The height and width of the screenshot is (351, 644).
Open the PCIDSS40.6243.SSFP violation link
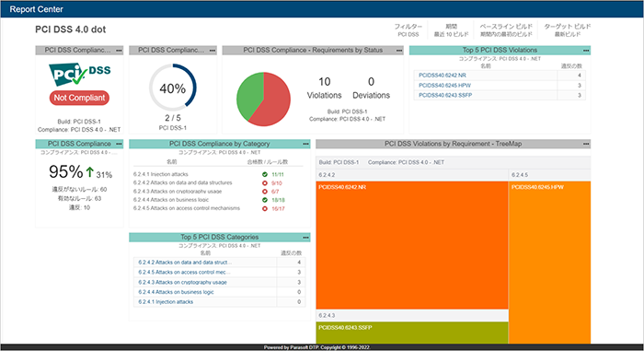tap(445, 95)
